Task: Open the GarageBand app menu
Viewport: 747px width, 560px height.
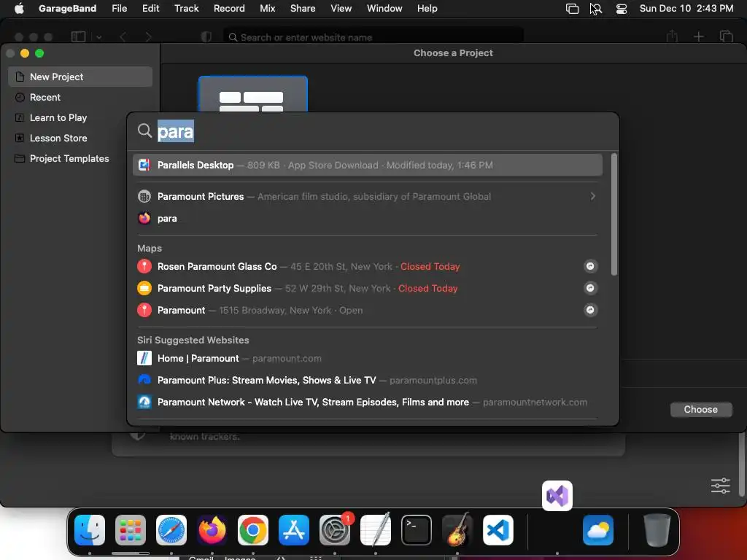Action: coord(67,8)
